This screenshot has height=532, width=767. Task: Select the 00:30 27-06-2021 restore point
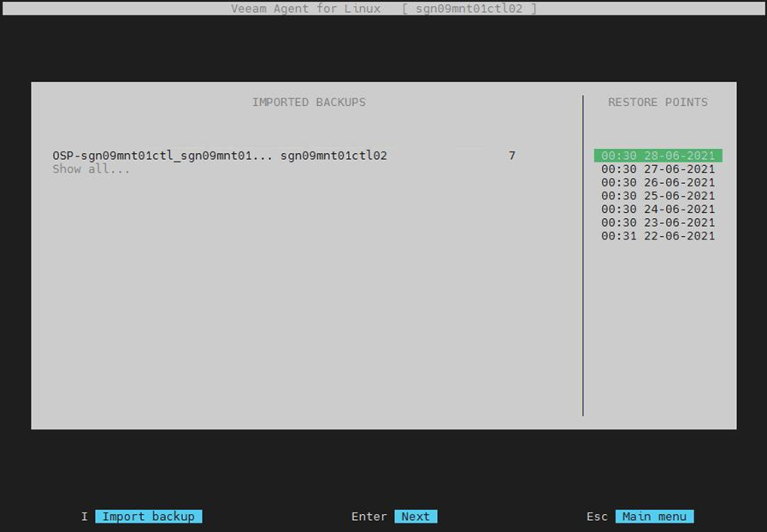pyautogui.click(x=658, y=169)
